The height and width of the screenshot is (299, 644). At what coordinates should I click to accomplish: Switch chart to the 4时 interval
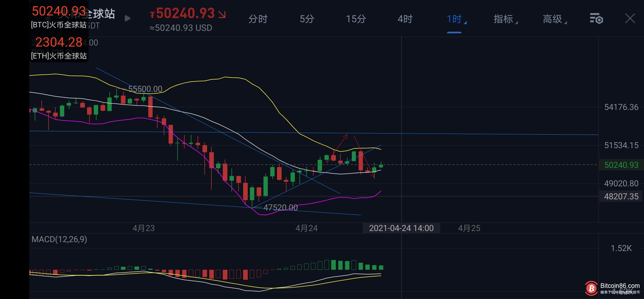(x=405, y=19)
